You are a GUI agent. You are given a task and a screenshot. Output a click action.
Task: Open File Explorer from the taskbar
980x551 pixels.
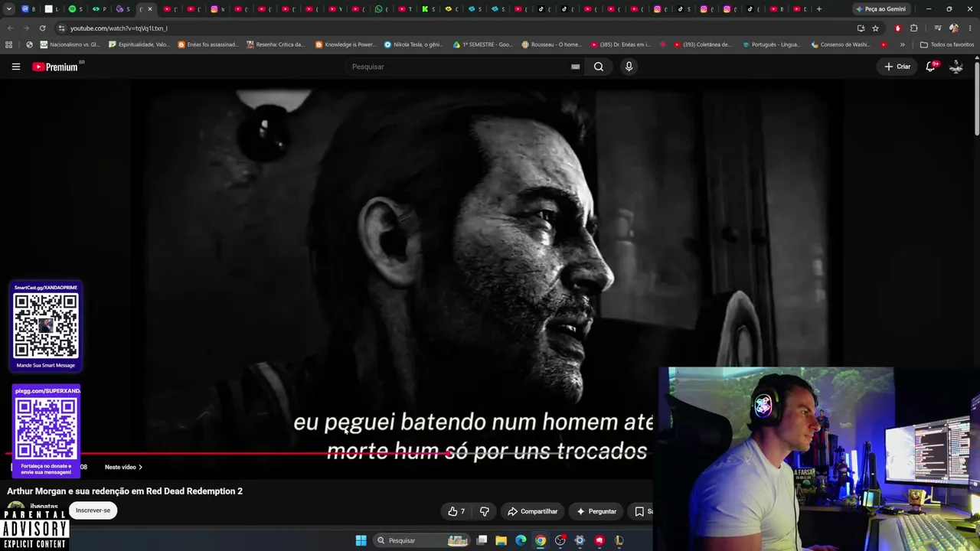click(x=501, y=540)
